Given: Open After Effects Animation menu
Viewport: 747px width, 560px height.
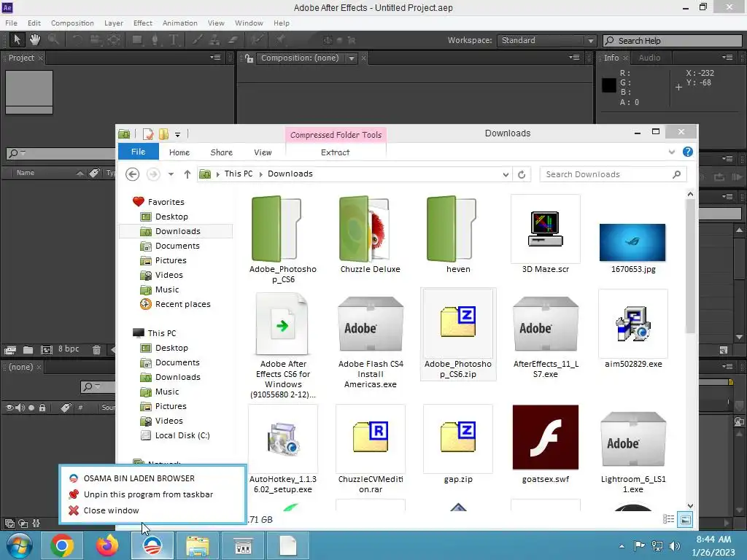Looking at the screenshot, I should pos(179,23).
